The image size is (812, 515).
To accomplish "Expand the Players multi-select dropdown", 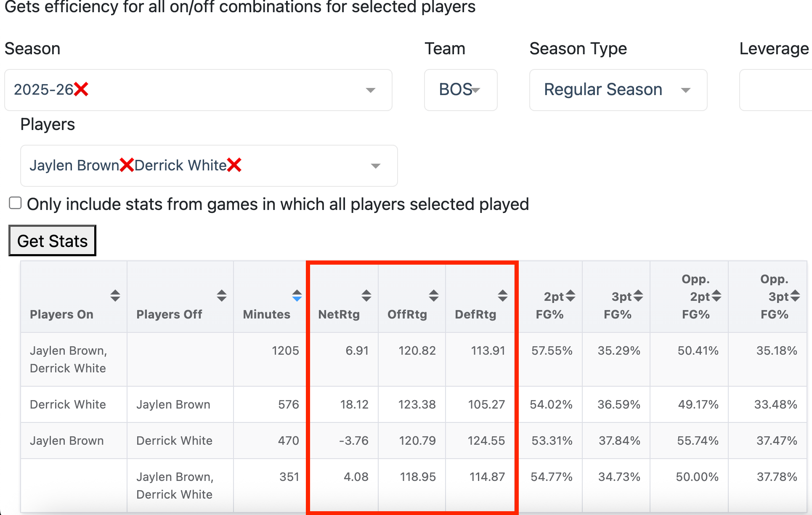I will 375,166.
